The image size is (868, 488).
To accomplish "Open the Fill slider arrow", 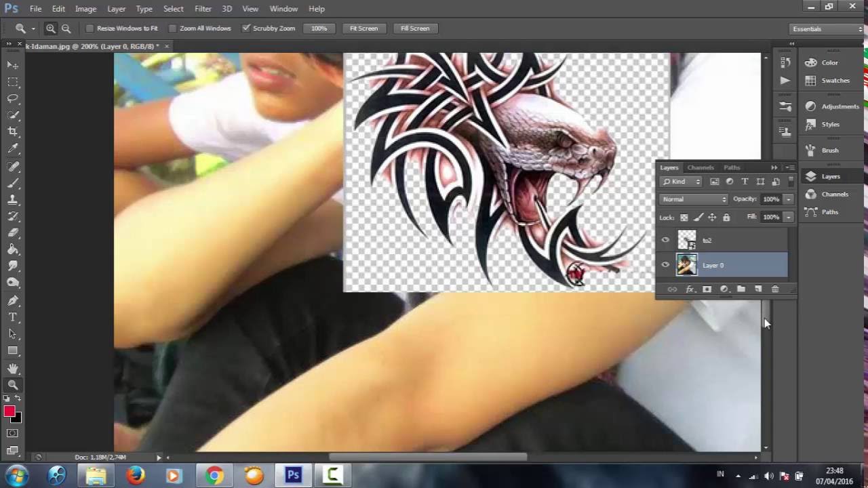I will (788, 217).
